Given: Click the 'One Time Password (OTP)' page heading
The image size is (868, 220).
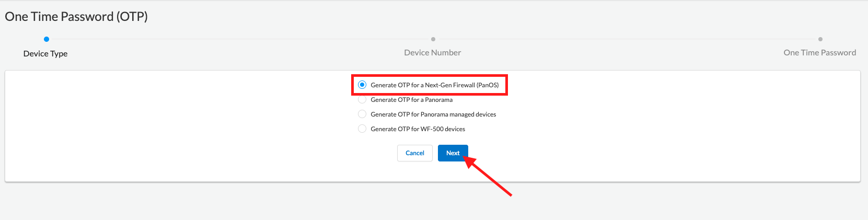Looking at the screenshot, I should coord(76,17).
